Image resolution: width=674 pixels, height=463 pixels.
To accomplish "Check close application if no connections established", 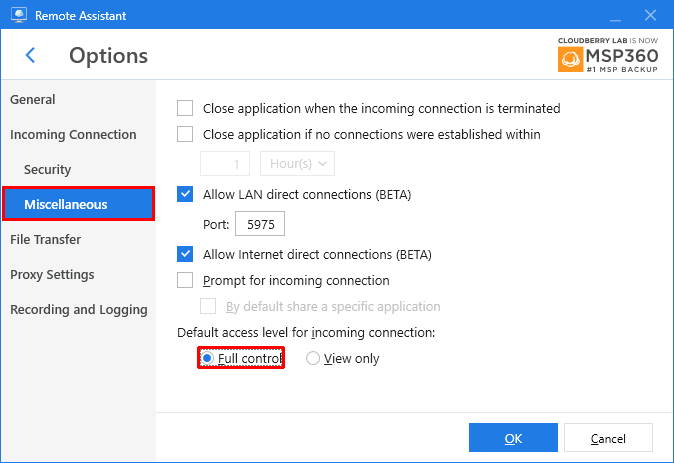I will (x=185, y=134).
